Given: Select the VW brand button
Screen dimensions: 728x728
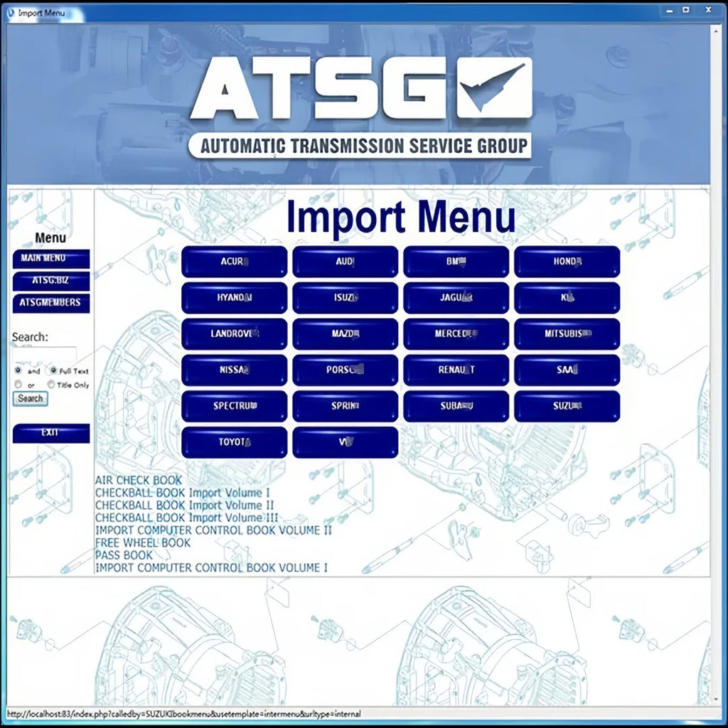Looking at the screenshot, I should [x=346, y=441].
